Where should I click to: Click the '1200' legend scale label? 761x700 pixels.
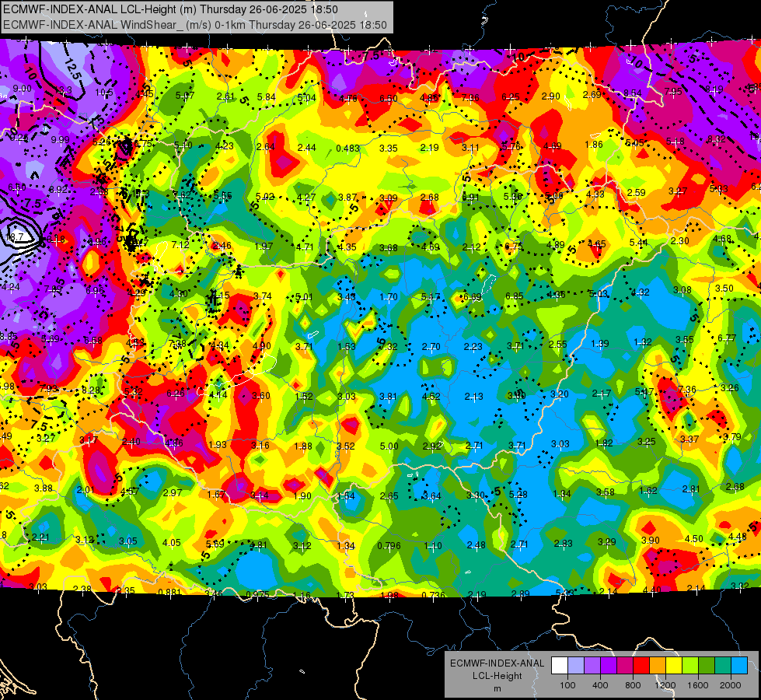tap(665, 685)
